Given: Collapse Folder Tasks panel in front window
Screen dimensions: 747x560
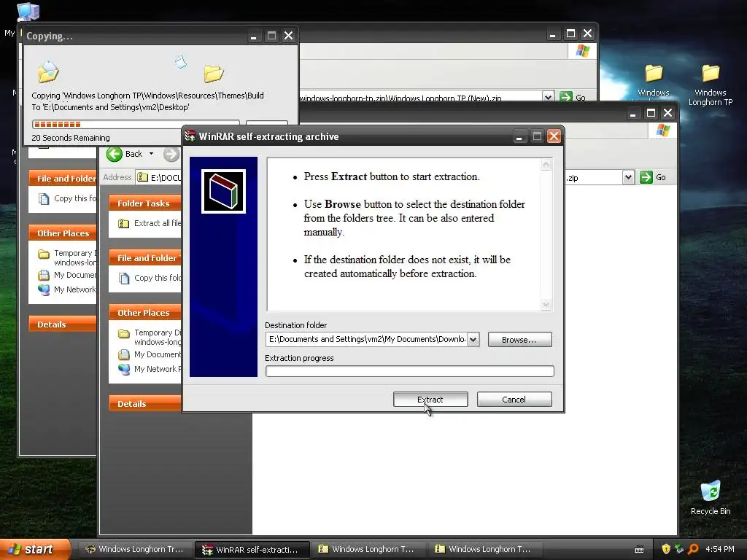Looking at the screenshot, I should pyautogui.click(x=144, y=203).
